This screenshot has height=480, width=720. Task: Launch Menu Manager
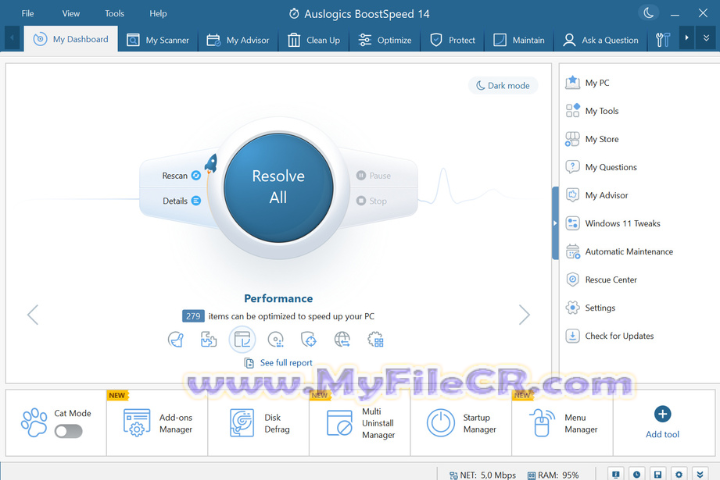[563, 423]
